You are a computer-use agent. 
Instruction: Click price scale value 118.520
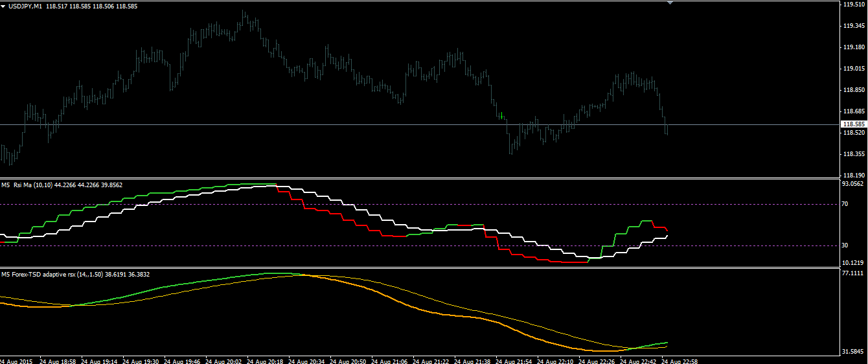click(x=854, y=133)
